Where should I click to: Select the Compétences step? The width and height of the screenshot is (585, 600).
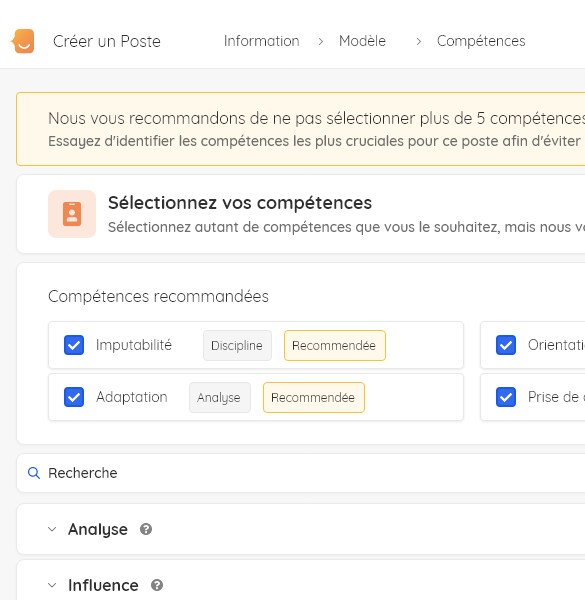(x=481, y=41)
